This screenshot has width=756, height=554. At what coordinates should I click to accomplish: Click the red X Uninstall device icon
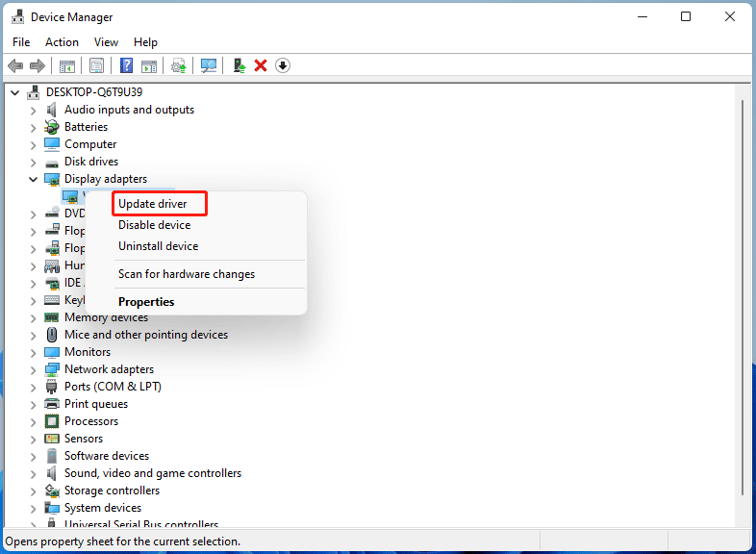(261, 65)
